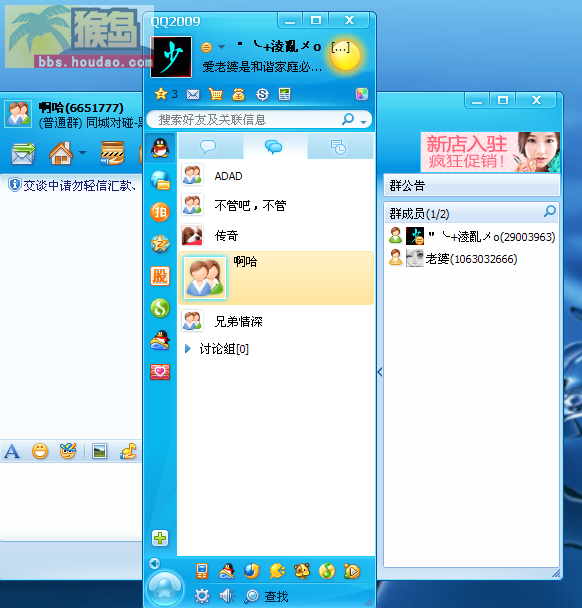Launch the blue browser icon in bottom bar
582x608 pixels.
point(252,571)
